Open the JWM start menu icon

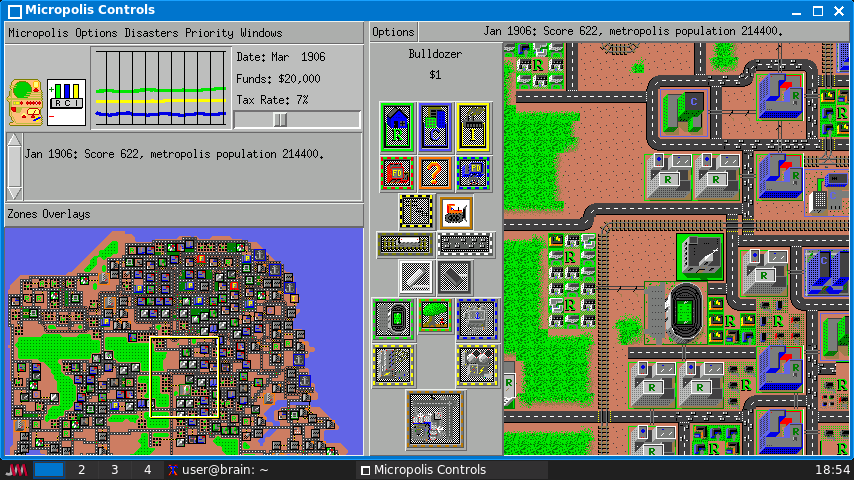[16, 470]
